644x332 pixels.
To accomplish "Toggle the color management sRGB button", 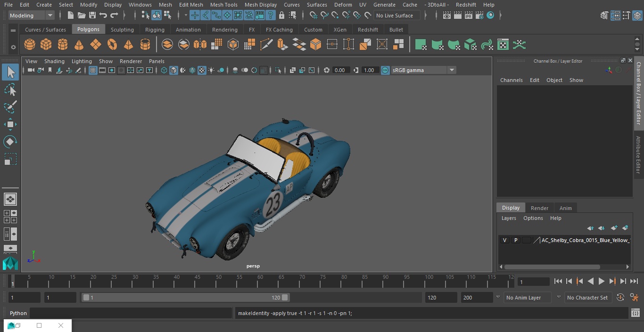I will pos(385,70).
